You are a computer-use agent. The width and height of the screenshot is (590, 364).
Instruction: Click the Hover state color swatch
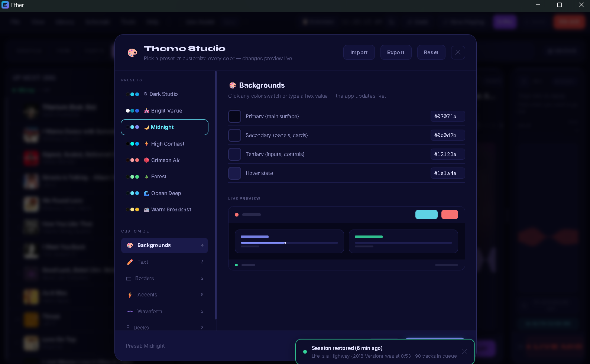[x=234, y=173]
